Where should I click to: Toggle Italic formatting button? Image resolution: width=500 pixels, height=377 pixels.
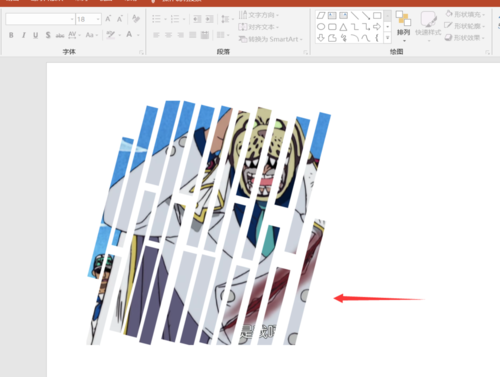[x=23, y=35]
